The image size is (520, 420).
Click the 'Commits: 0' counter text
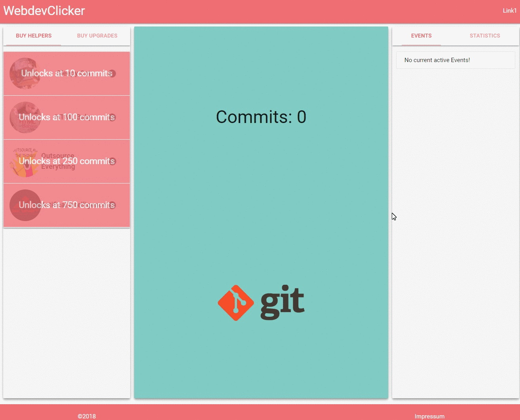261,117
